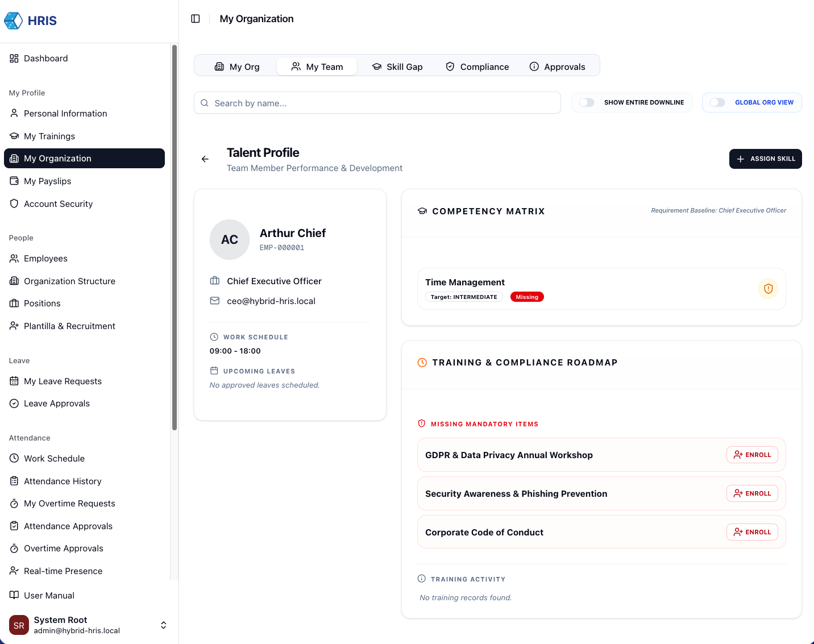Viewport: 814px width, 644px height.
Task: Open the Compliance tab
Action: coord(477,67)
